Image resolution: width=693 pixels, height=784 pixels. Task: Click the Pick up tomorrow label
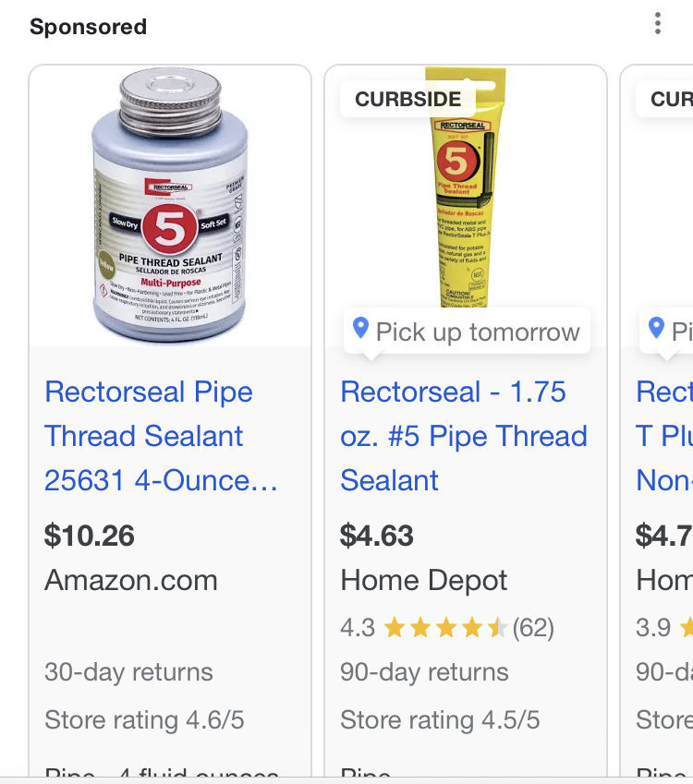tap(478, 332)
